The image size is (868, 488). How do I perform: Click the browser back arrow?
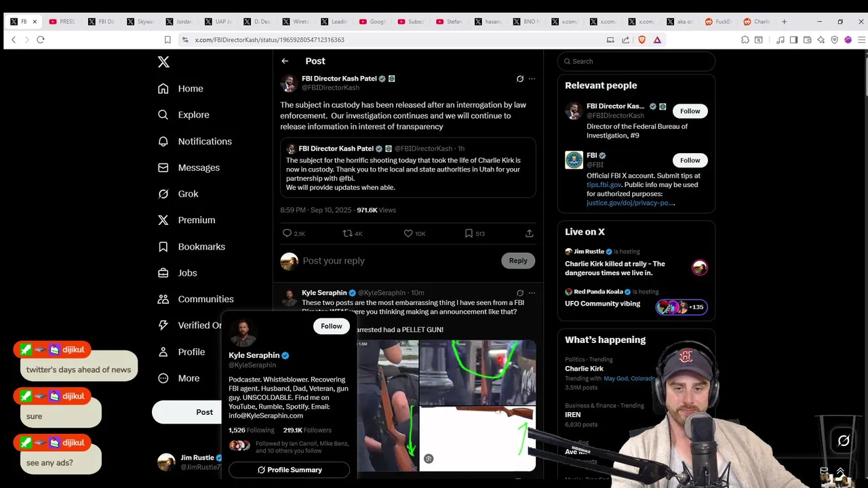13,40
